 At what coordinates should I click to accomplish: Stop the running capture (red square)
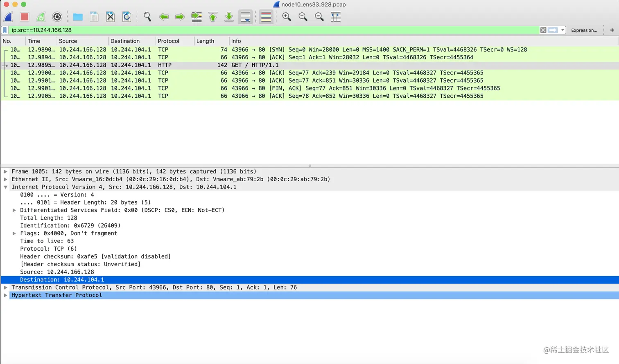(x=25, y=17)
